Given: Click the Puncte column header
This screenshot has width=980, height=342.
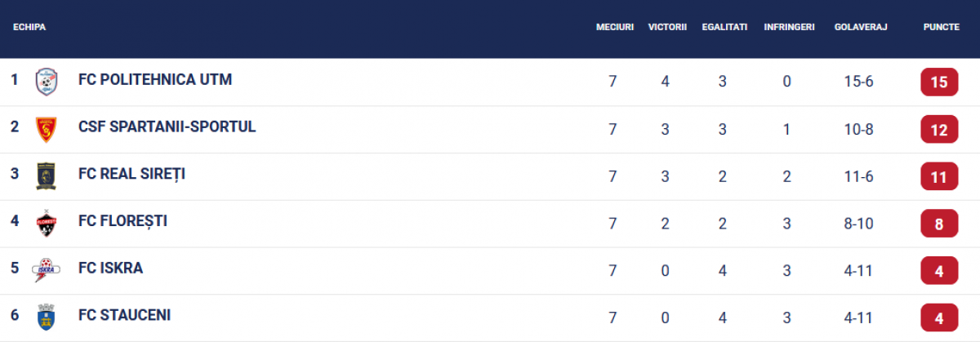Looking at the screenshot, I should (941, 27).
